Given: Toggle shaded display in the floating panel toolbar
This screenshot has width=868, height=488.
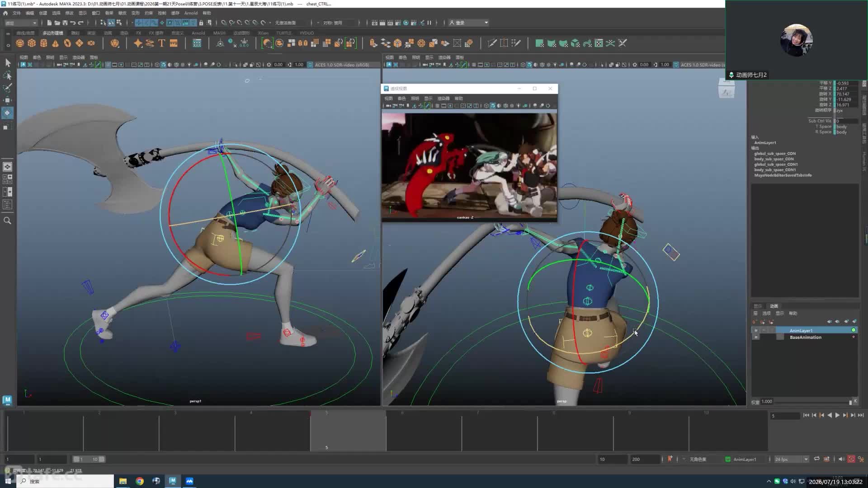Looking at the screenshot, I should (x=493, y=106).
